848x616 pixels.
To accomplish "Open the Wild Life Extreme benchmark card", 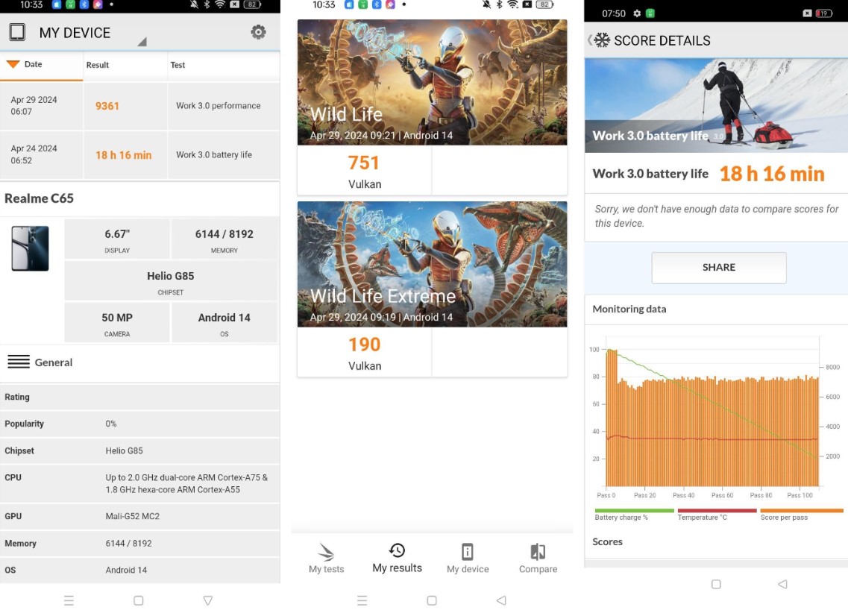I will [x=432, y=263].
